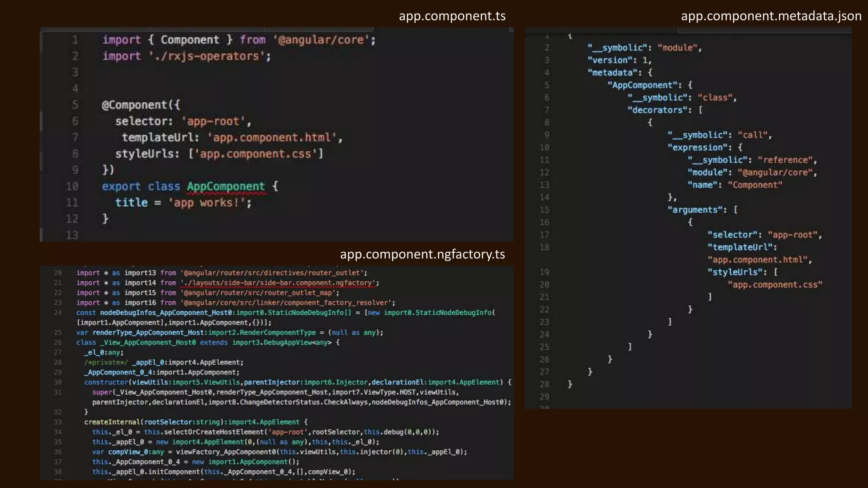Click renderType_AppComponent_Host variable declaration on line 25
The width and height of the screenshot is (868, 488).
tap(148, 333)
